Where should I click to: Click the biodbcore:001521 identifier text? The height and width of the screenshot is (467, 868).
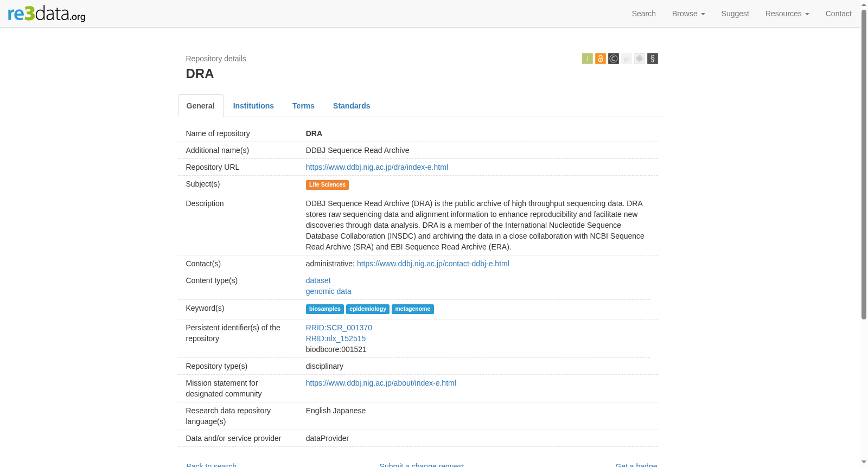pyautogui.click(x=336, y=349)
